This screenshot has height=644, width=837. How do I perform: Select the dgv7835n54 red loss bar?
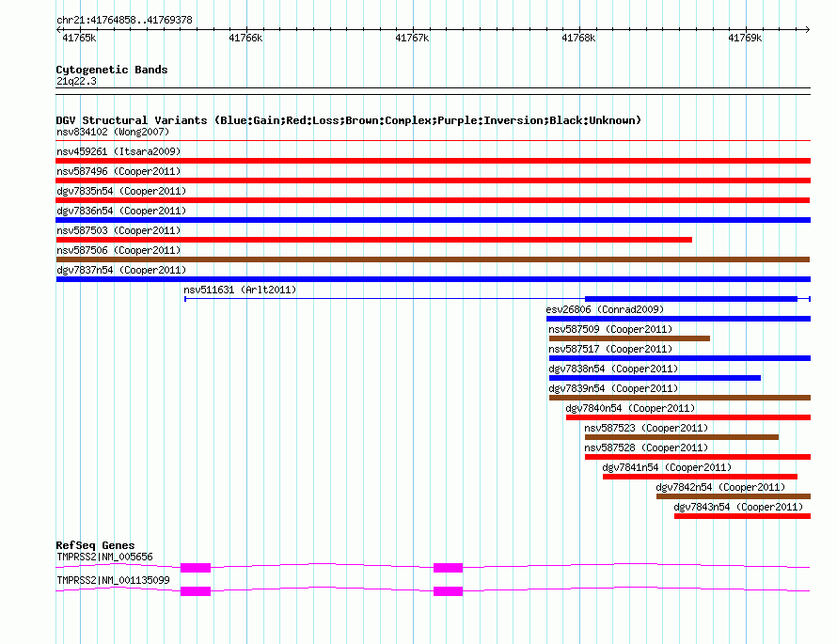433,200
